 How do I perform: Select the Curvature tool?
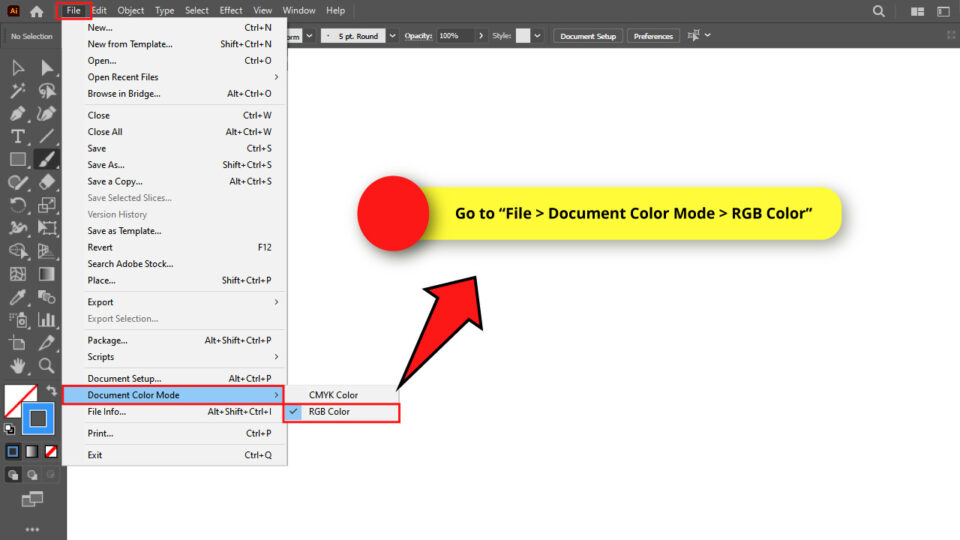tap(47, 113)
